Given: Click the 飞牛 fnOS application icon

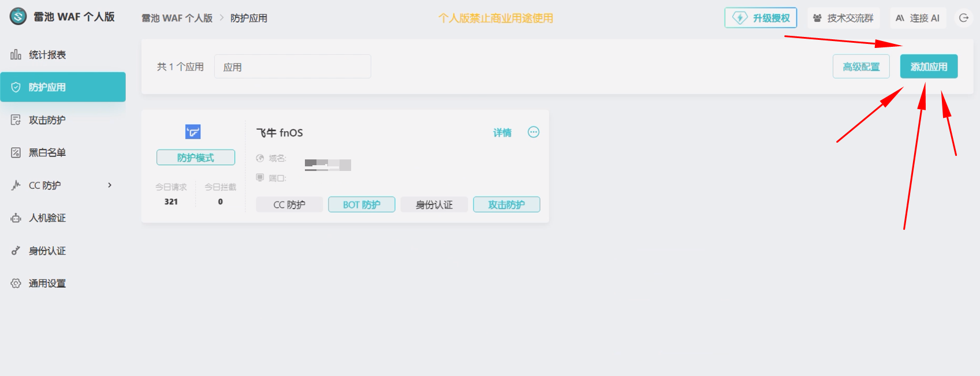Looking at the screenshot, I should pos(193,132).
